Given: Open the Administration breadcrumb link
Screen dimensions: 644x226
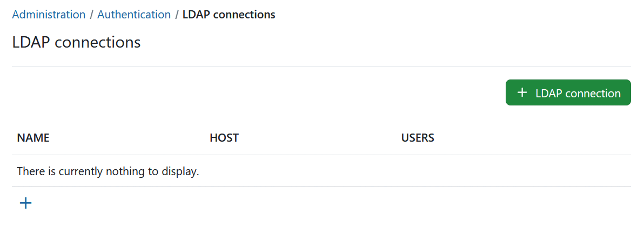Looking at the screenshot, I should (x=49, y=15).
